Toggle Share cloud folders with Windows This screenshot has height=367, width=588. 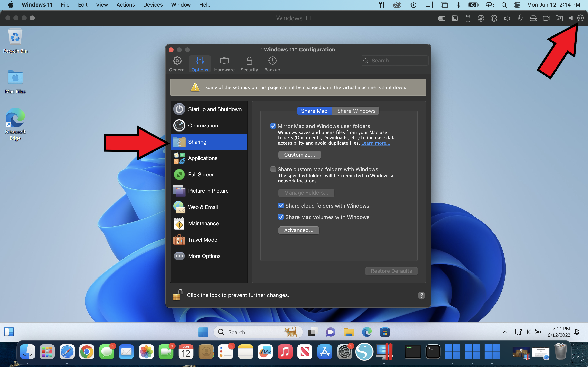tap(281, 206)
